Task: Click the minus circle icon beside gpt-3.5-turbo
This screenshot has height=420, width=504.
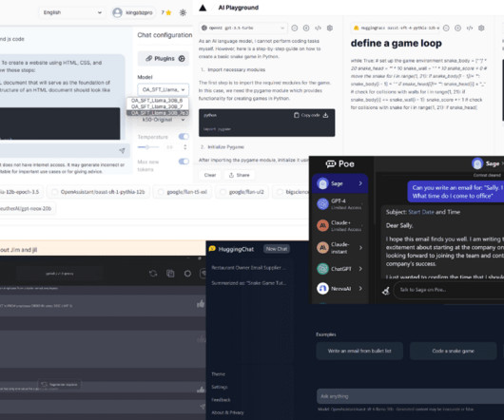Action: [295, 29]
